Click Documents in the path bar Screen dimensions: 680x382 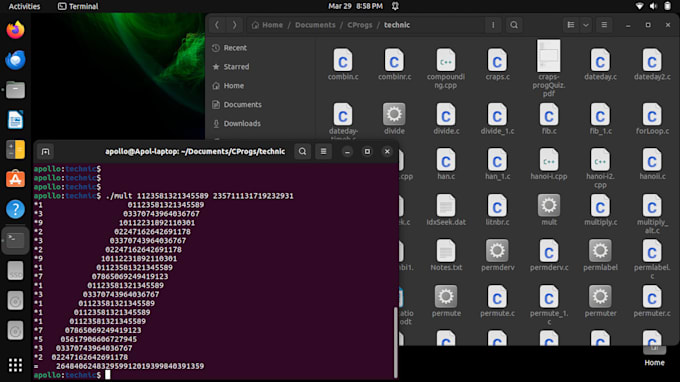315,25
